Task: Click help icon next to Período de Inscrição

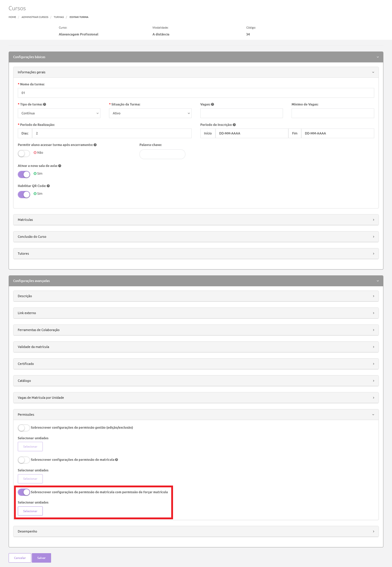Action: (234, 125)
